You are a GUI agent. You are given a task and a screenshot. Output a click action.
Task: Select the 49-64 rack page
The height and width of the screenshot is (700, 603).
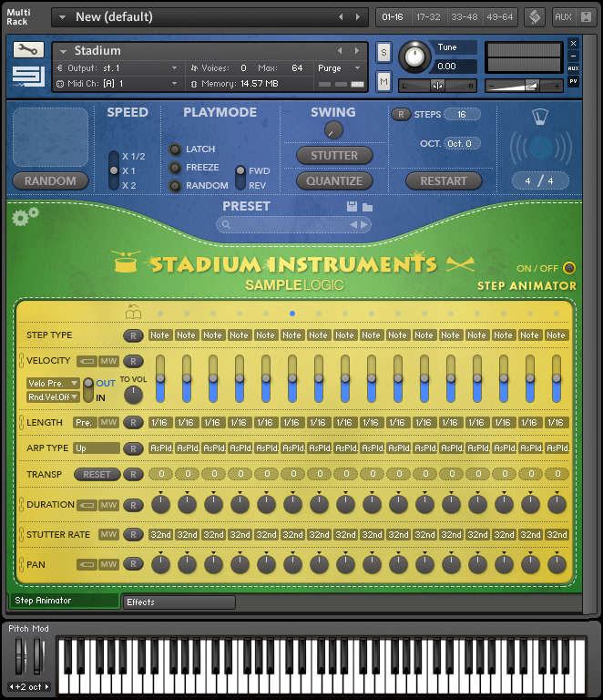point(499,17)
